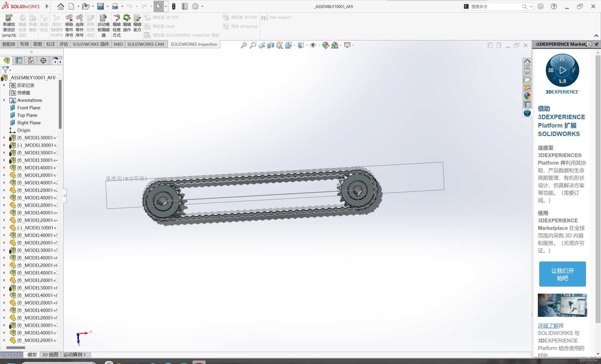The height and width of the screenshot is (364, 601).
Task: Pin the 3DEXPERIENCE Marketplace panel
Action: [x=596, y=44]
